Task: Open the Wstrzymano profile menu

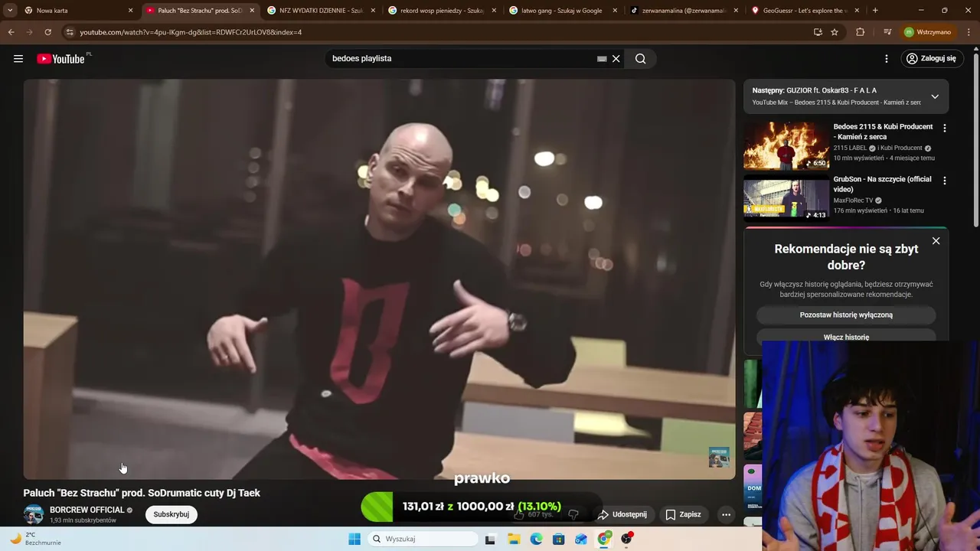Action: [x=927, y=32]
